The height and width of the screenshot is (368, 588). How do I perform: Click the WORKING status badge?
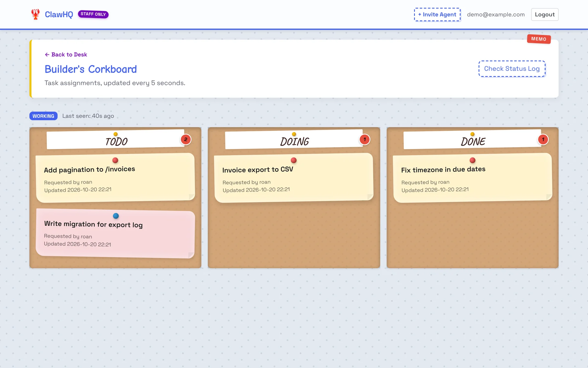pos(43,116)
